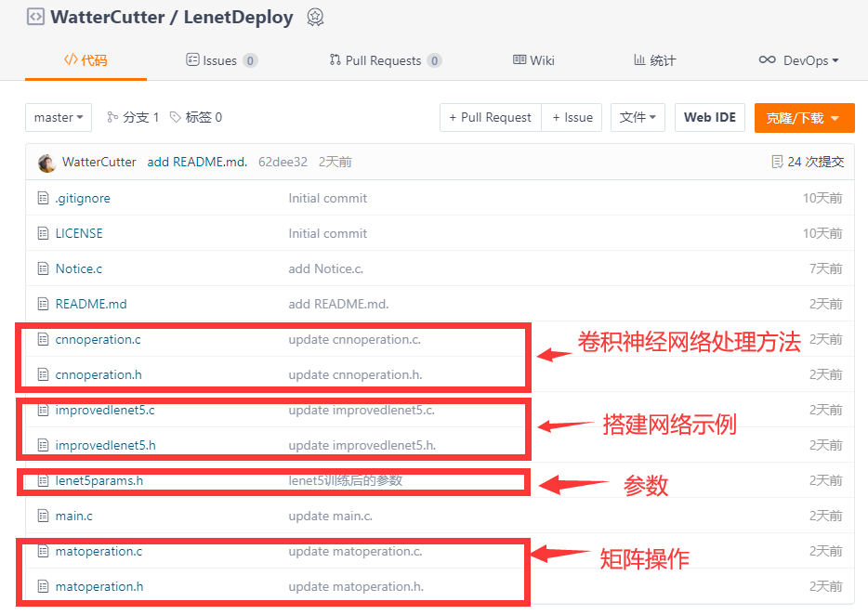Click the file icon next to matoperation.h
Screen dimensions: 868x615
43,586
